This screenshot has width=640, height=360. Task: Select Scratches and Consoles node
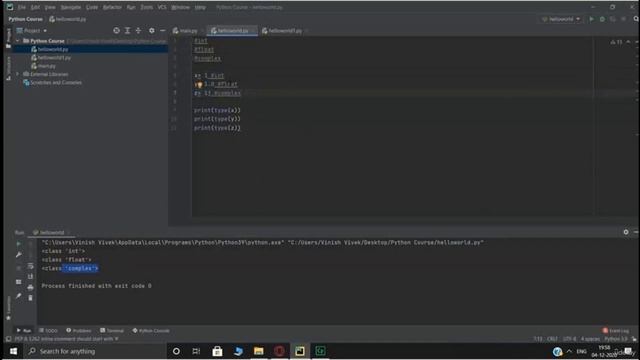pyautogui.click(x=52, y=82)
